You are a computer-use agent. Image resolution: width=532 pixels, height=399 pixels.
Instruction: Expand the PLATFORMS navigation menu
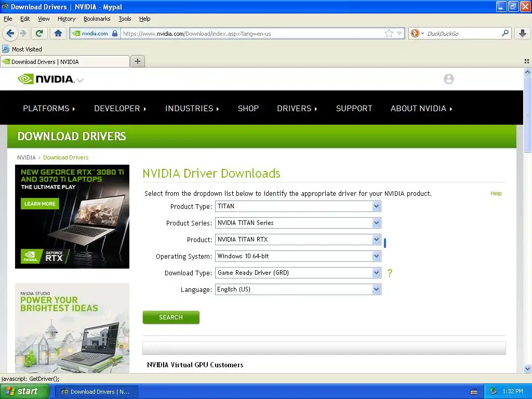click(x=49, y=108)
